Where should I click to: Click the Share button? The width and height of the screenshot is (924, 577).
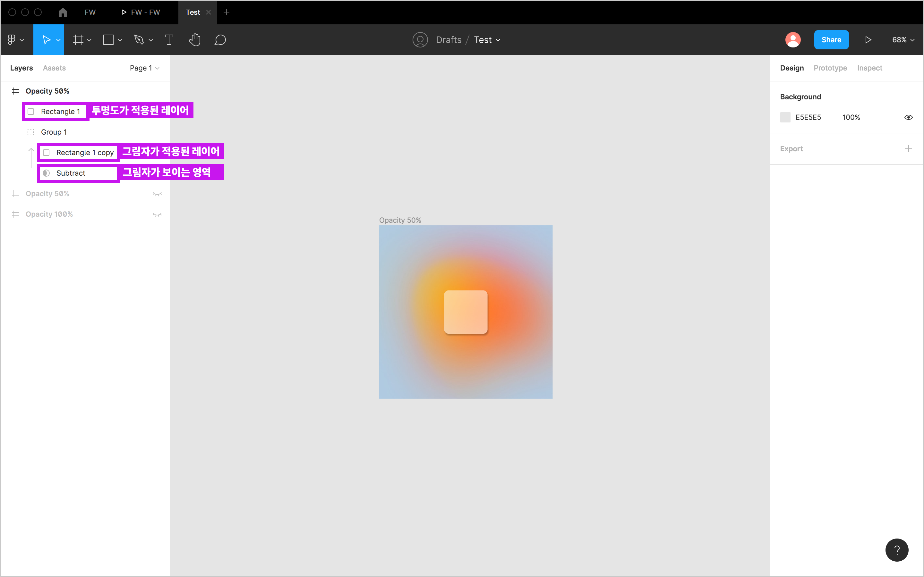pos(831,40)
